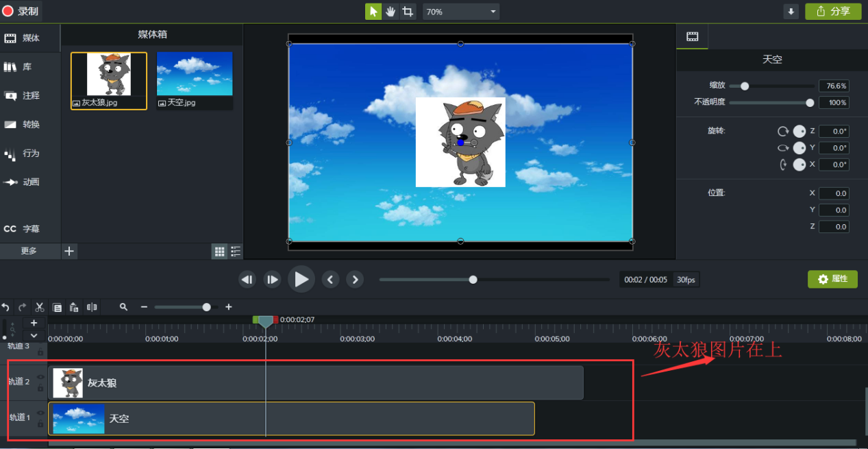Click the plus icon to import media
868x449 pixels.
tap(69, 252)
